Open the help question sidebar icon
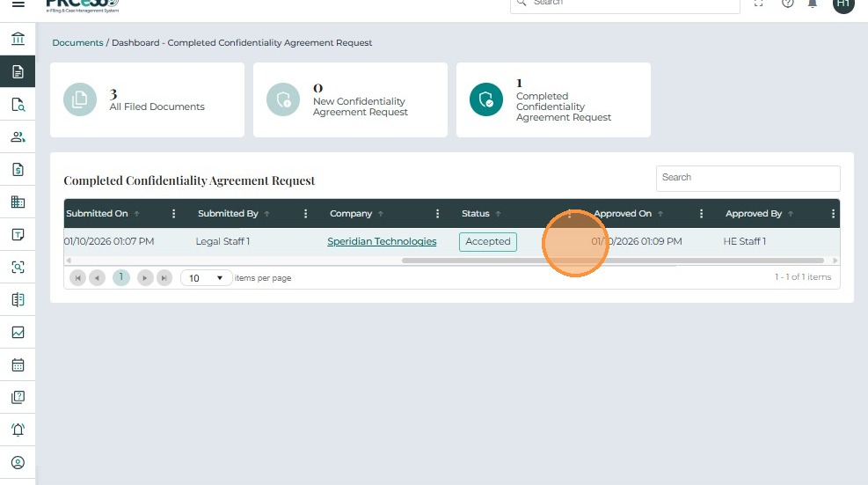Screen dimensions: 868x485 (x=18, y=397)
